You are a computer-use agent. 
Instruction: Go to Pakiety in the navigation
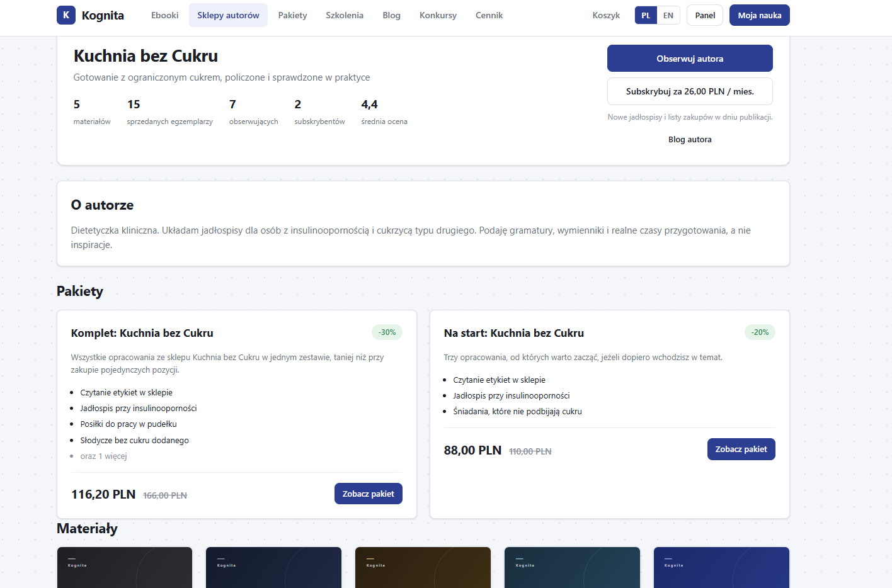(x=293, y=15)
